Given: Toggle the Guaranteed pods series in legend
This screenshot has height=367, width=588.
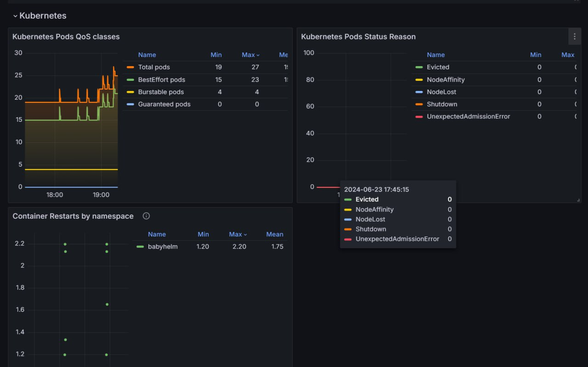Looking at the screenshot, I should (x=164, y=104).
